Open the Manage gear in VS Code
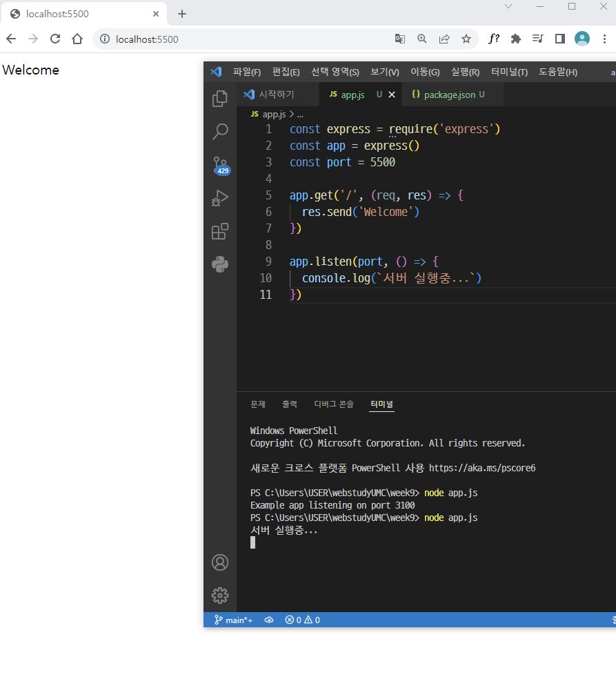Screen dimensions: 616x688 220,596
